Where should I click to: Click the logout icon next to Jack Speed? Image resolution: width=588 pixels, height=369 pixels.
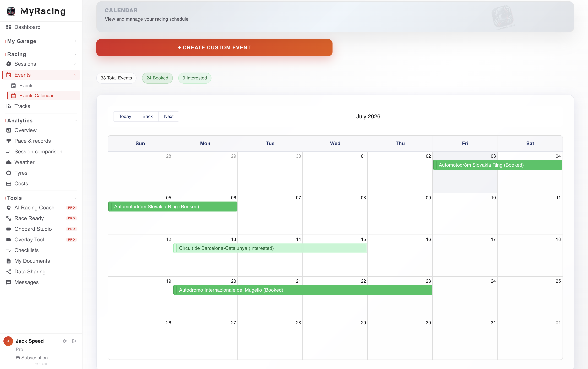74,341
